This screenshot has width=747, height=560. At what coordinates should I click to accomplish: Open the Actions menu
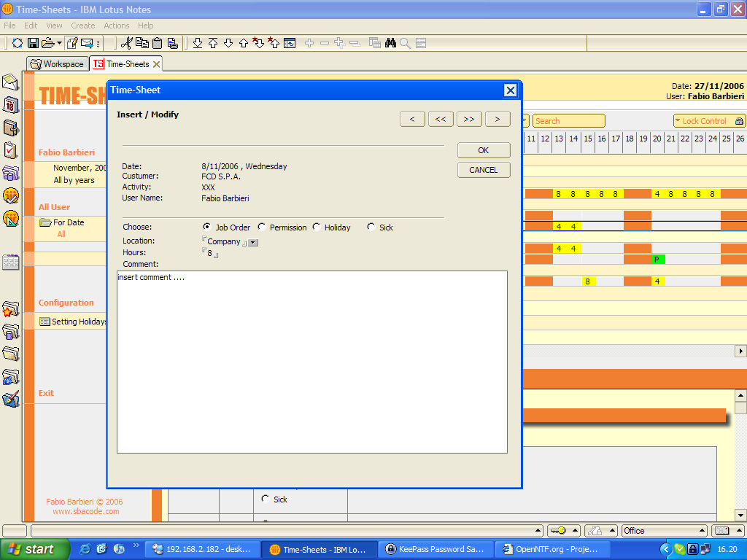click(116, 26)
